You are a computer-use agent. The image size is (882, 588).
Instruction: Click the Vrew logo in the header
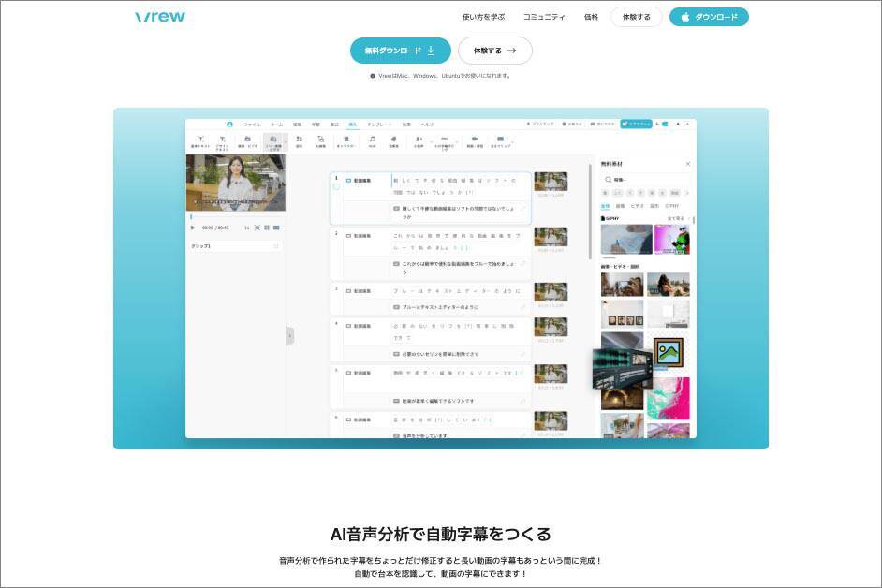(160, 17)
